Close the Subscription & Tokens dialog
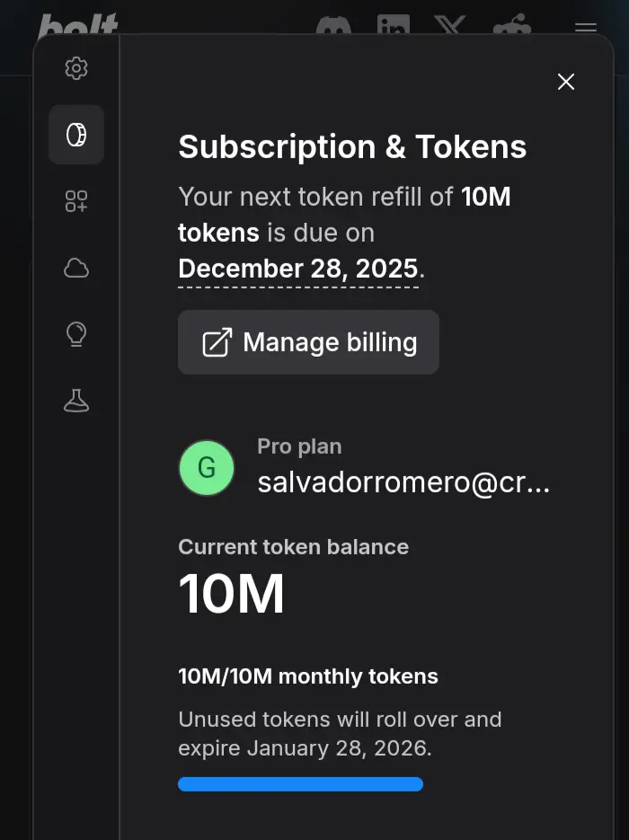Image resolution: width=629 pixels, height=840 pixels. pyautogui.click(x=566, y=82)
